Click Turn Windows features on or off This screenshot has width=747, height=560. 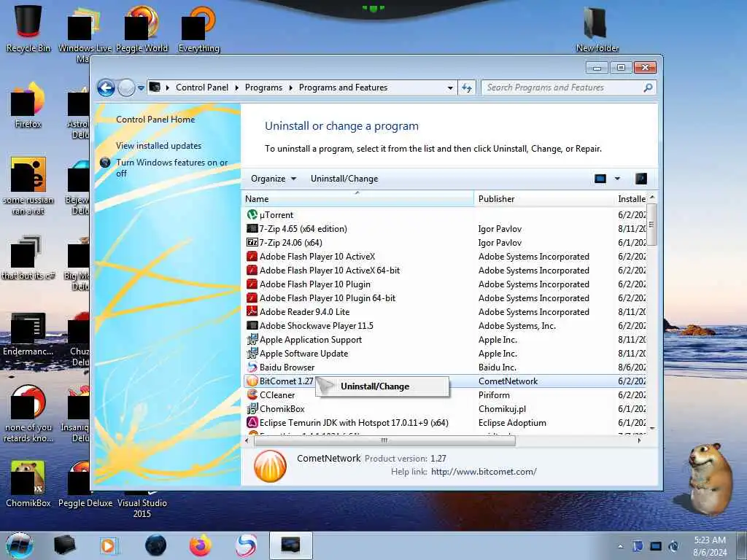pos(172,168)
